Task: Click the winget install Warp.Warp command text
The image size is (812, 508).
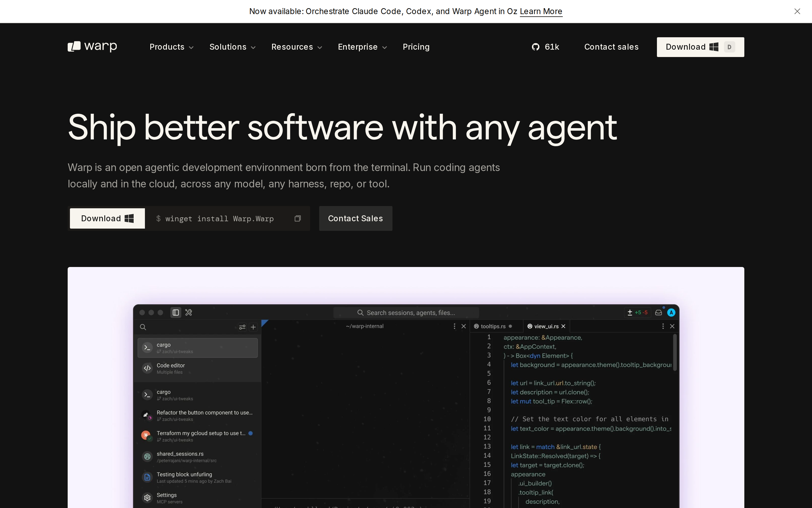Action: [219, 219]
